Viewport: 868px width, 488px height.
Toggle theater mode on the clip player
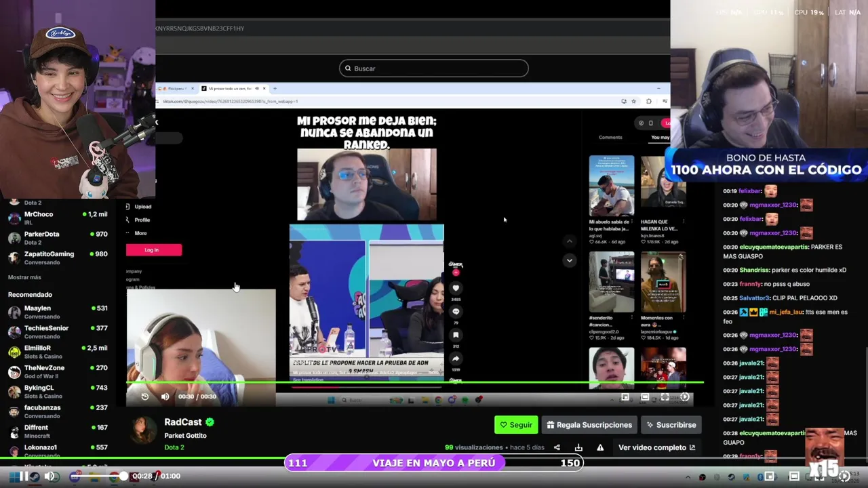tap(645, 397)
